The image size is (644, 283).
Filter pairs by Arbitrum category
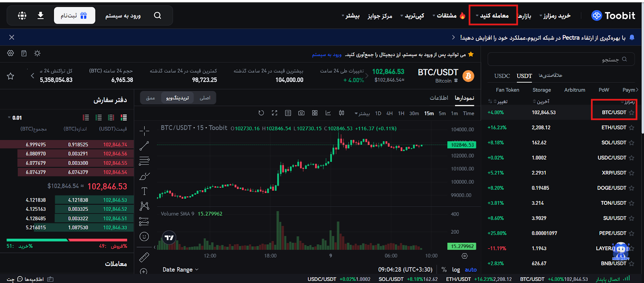(575, 90)
